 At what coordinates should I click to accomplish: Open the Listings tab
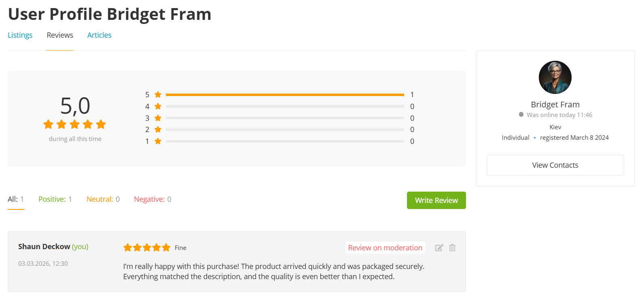click(20, 35)
